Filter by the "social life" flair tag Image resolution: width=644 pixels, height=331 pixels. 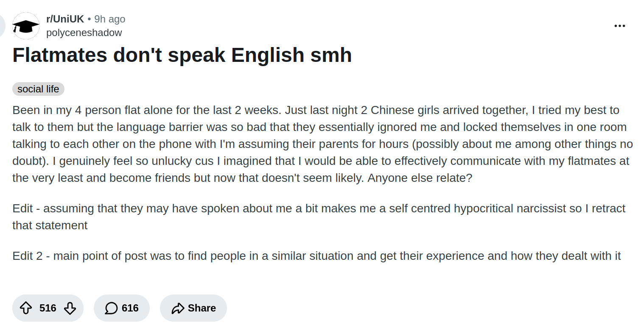(x=38, y=89)
